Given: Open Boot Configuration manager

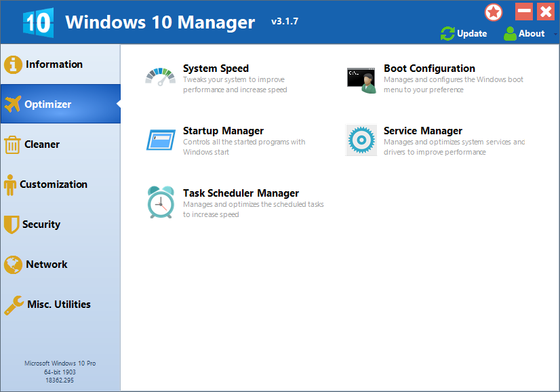Looking at the screenshot, I should 428,68.
